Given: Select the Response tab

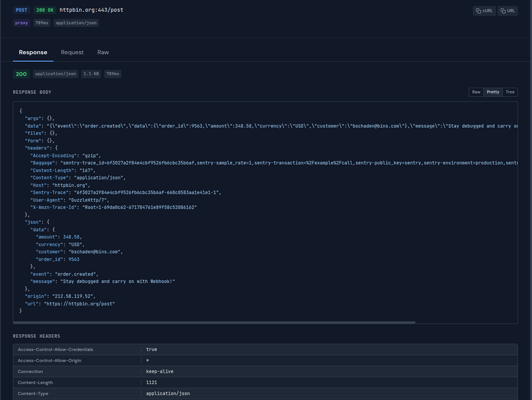Looking at the screenshot, I should pos(33,52).
